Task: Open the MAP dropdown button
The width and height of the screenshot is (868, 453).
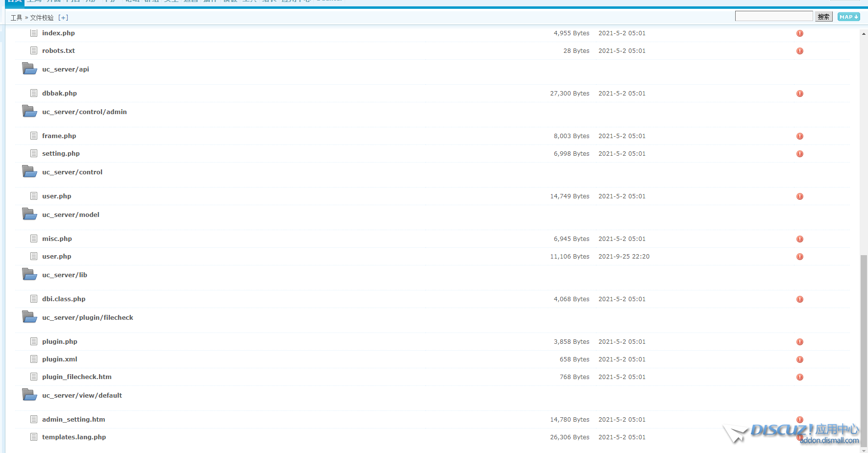Action: tap(848, 17)
